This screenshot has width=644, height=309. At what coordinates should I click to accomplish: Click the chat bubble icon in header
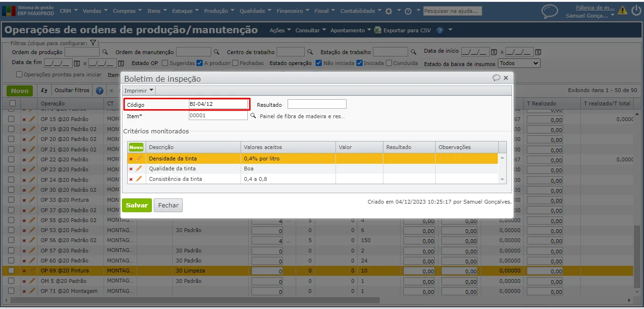[x=550, y=11]
